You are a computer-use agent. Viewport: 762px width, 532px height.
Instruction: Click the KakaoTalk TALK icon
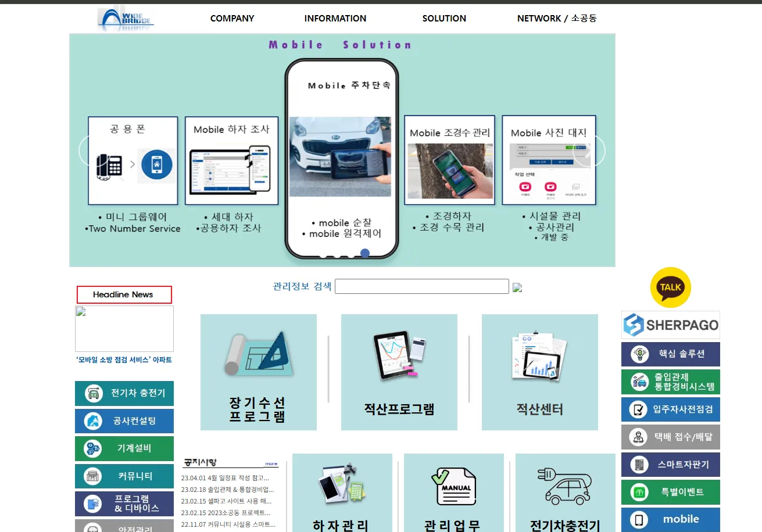(x=671, y=287)
